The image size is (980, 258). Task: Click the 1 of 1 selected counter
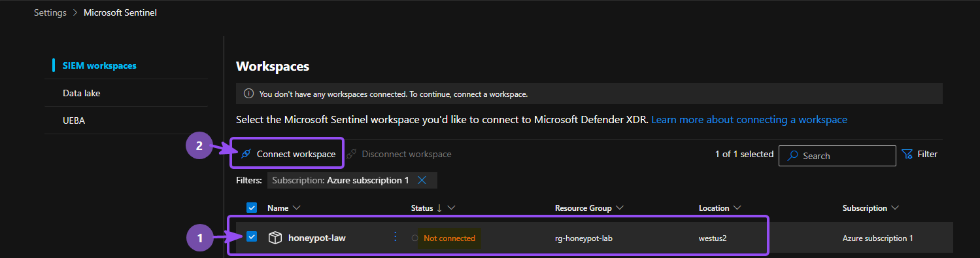click(x=744, y=155)
